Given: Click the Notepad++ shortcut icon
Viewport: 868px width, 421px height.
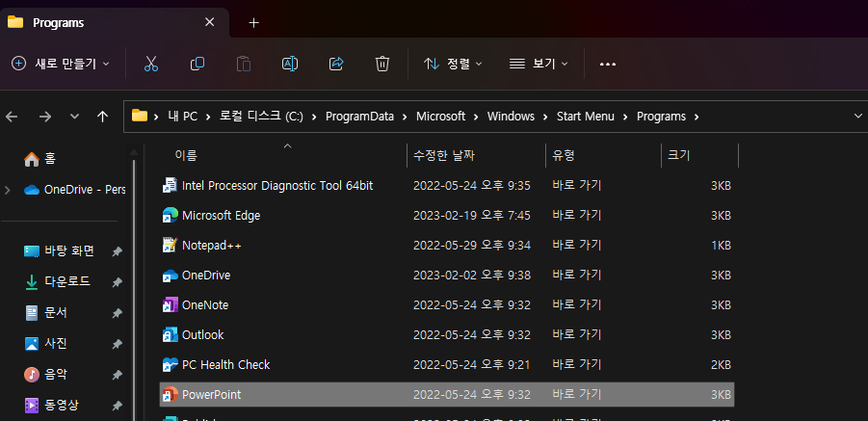Looking at the screenshot, I should [x=170, y=245].
